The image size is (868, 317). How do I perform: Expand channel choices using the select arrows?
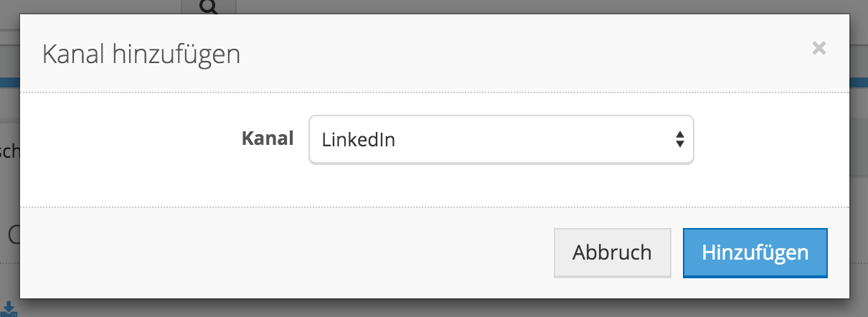[679, 140]
